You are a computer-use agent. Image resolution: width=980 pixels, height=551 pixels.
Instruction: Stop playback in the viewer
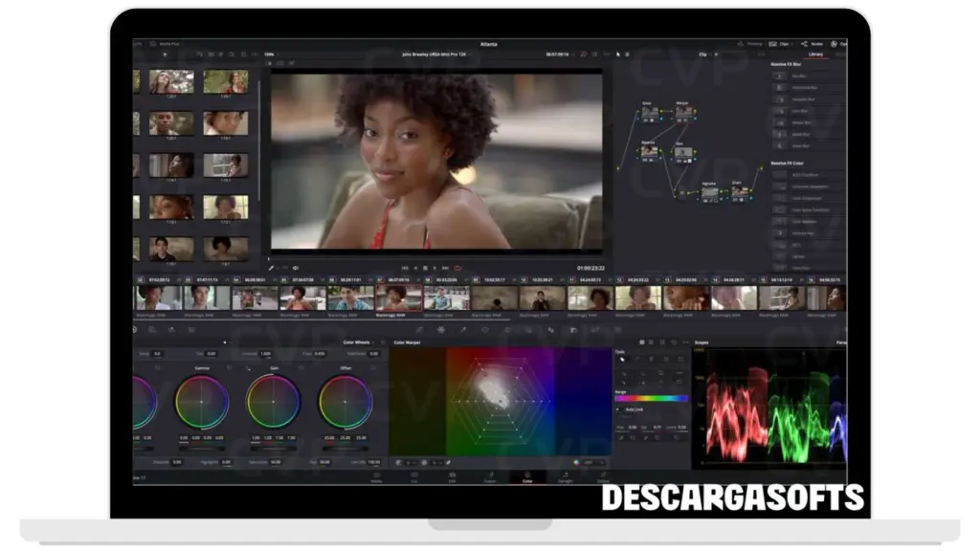coord(426,268)
